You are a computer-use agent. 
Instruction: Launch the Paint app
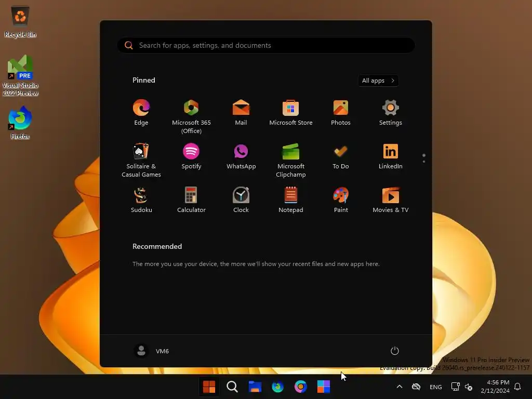[341, 200]
